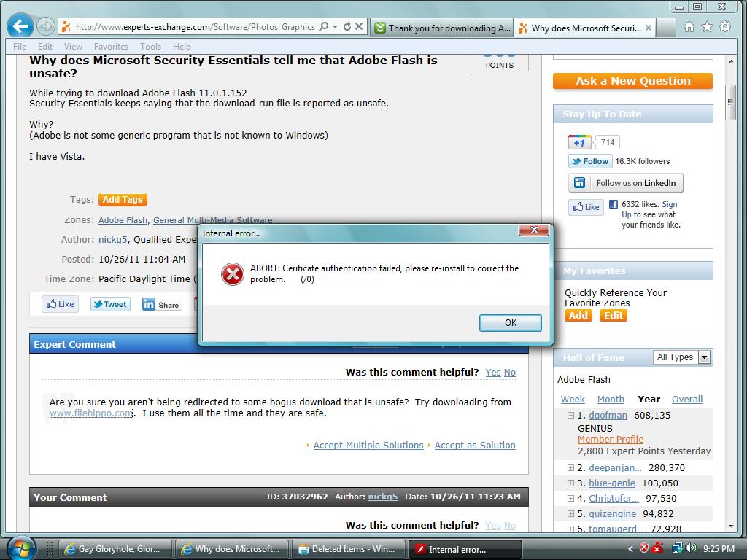
Task: Click the Stop loading X icon in address bar
Action: 359,27
